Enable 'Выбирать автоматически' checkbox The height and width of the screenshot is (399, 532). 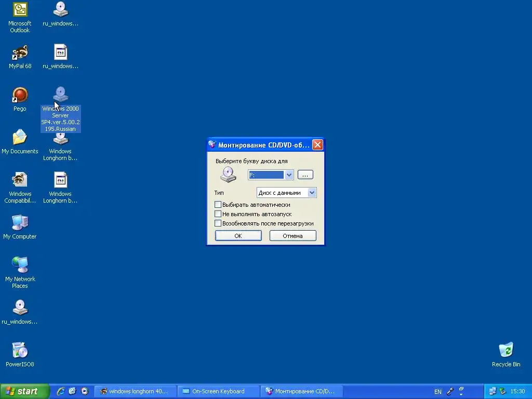click(218, 205)
